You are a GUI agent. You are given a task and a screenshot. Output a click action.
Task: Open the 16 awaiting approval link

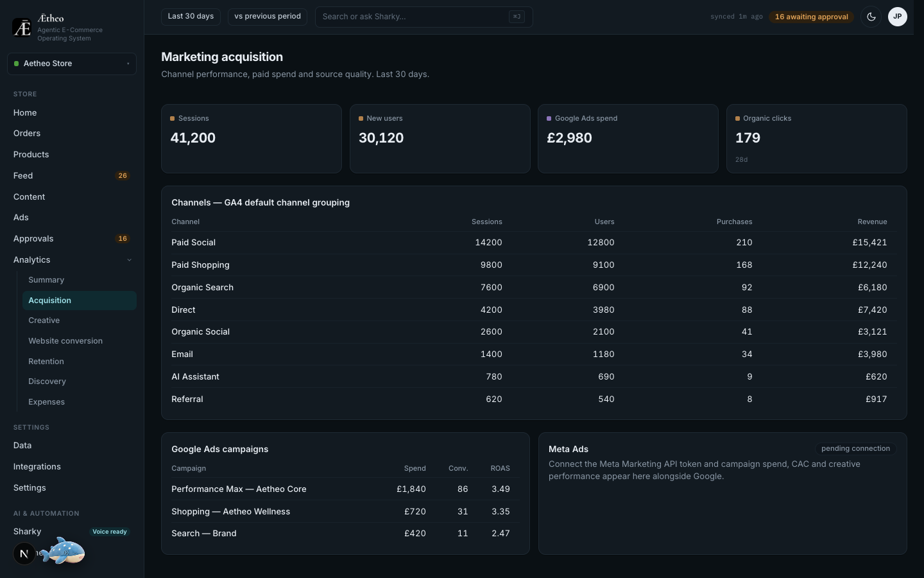tap(811, 17)
